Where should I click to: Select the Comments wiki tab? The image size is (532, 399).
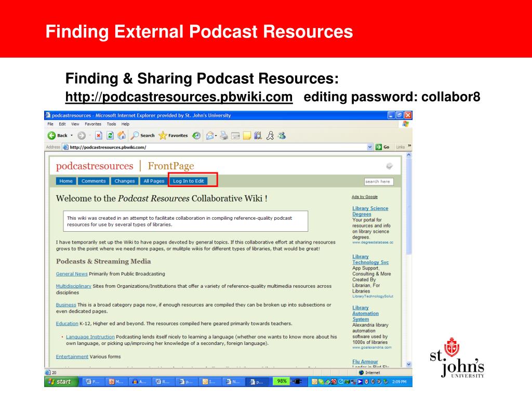94,181
